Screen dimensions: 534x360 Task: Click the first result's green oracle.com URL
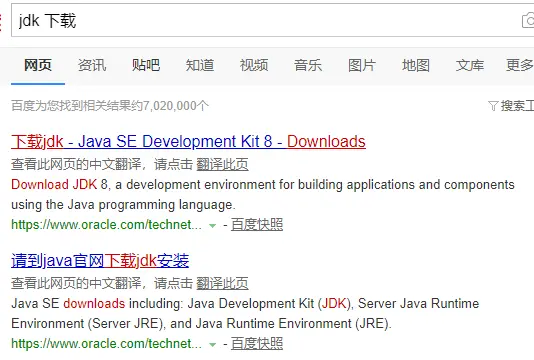[x=106, y=225]
